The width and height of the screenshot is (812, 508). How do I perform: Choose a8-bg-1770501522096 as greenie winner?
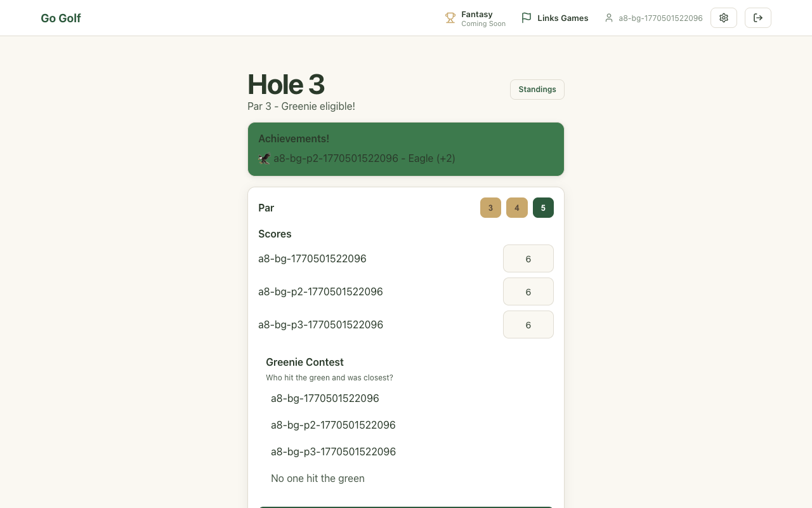click(325, 398)
